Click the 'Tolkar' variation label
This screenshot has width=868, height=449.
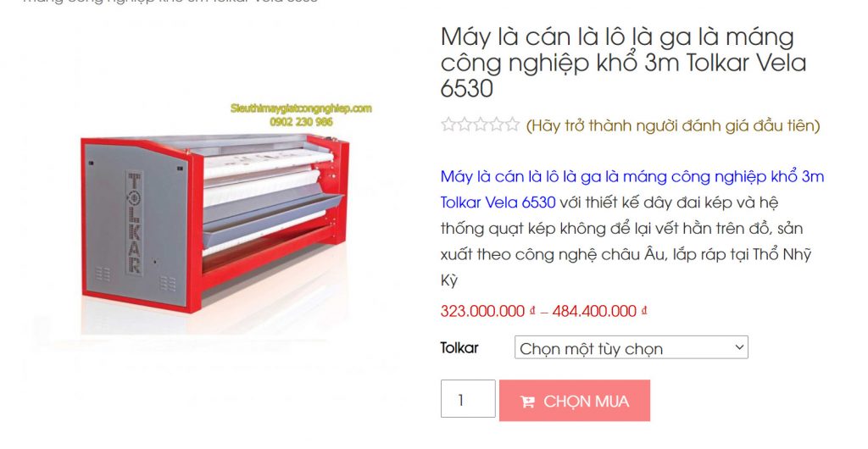pos(459,348)
